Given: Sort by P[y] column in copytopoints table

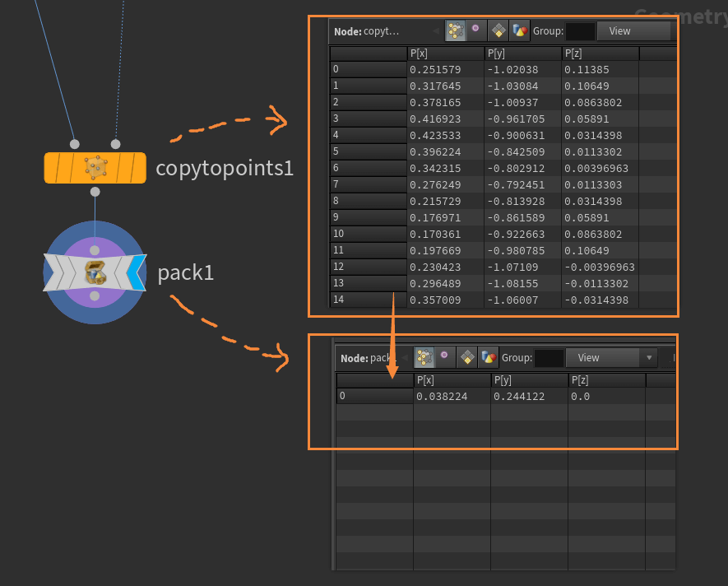Looking at the screenshot, I should point(523,53).
